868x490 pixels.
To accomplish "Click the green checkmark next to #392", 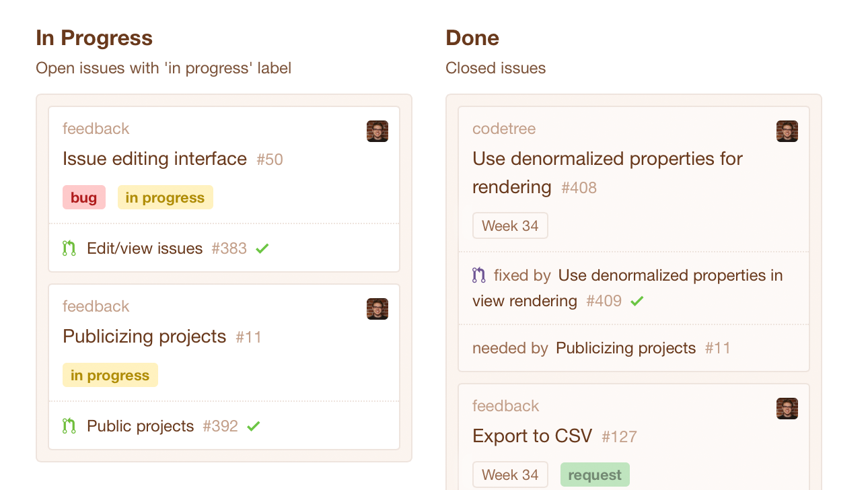I will 253,426.
